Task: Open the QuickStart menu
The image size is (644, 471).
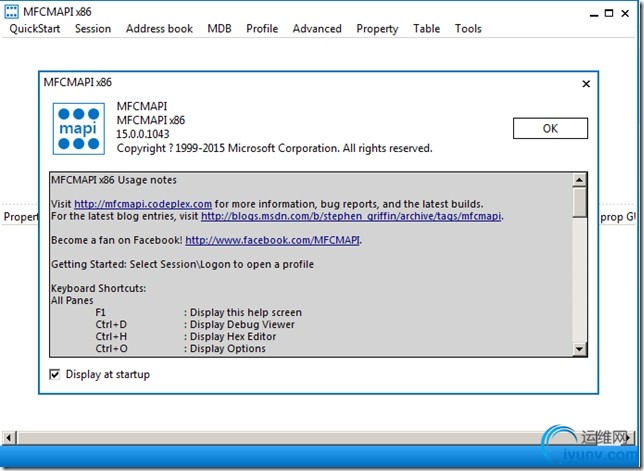Action: click(34, 29)
